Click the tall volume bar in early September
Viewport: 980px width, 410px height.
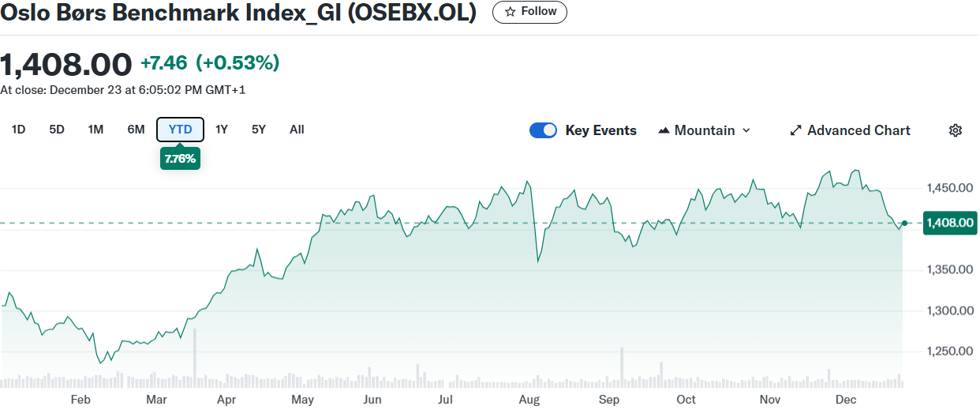622,367
